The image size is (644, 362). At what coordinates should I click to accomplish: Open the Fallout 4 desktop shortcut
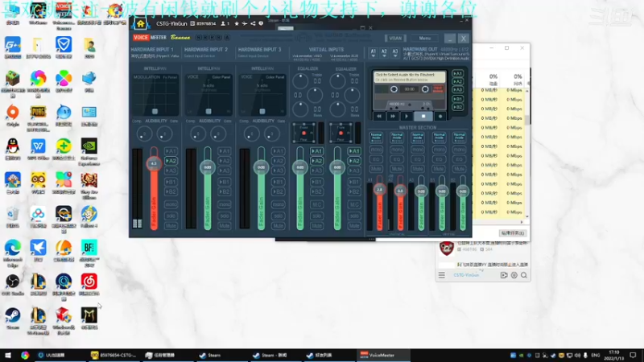(89, 217)
